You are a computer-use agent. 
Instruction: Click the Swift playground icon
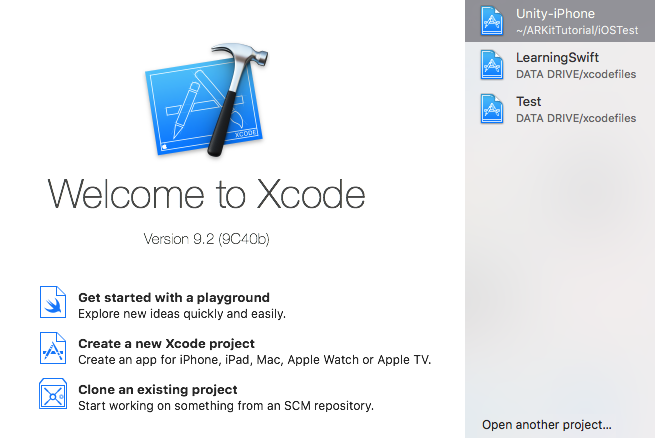pos(52,304)
